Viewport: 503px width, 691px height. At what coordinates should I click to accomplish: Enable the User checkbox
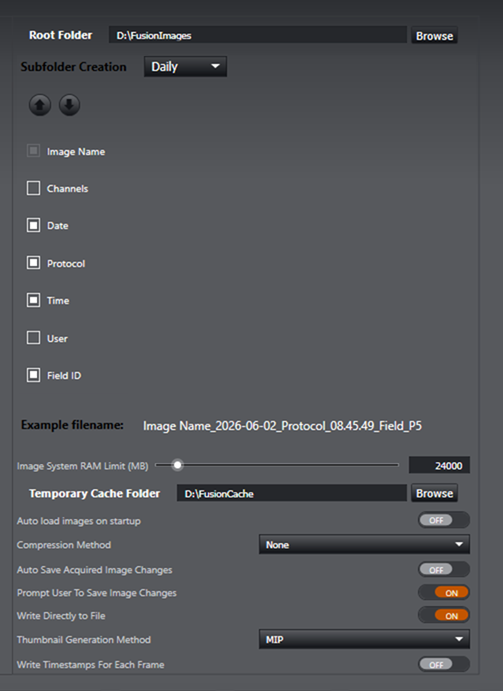[34, 338]
